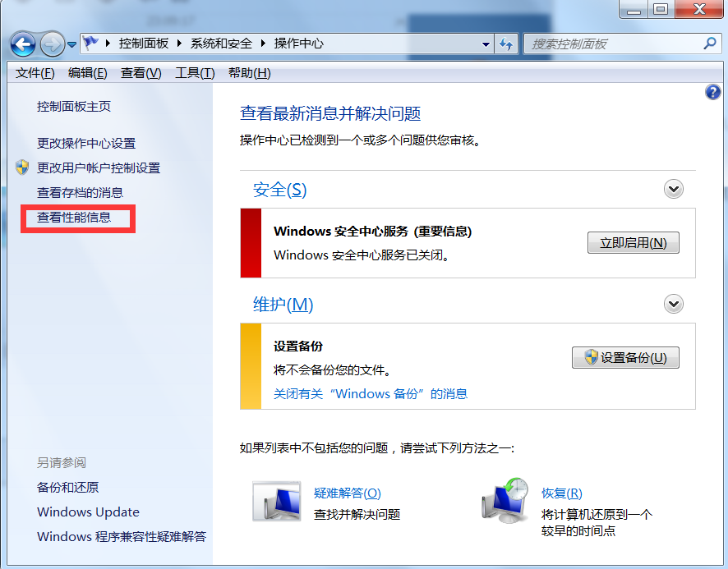This screenshot has height=569, width=728.
Task: Click the 查看最新消息并解决问题 heading
Action: point(330,113)
